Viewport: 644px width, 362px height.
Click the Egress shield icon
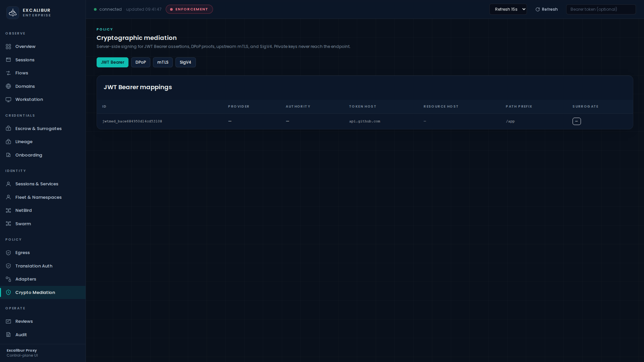8,253
